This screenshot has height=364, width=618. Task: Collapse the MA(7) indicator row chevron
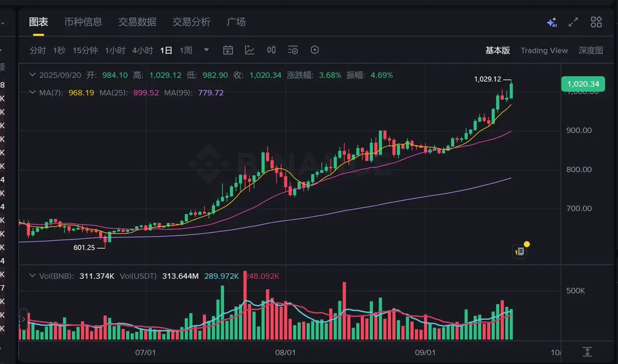point(32,93)
